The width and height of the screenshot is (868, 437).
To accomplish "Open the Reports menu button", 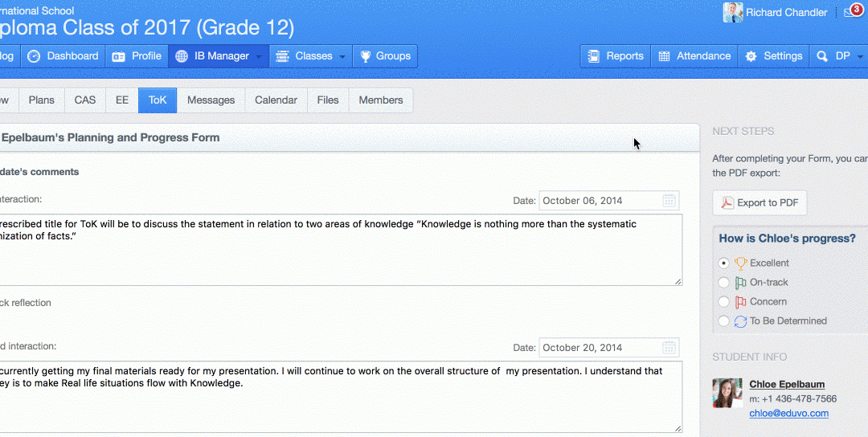I will [616, 56].
